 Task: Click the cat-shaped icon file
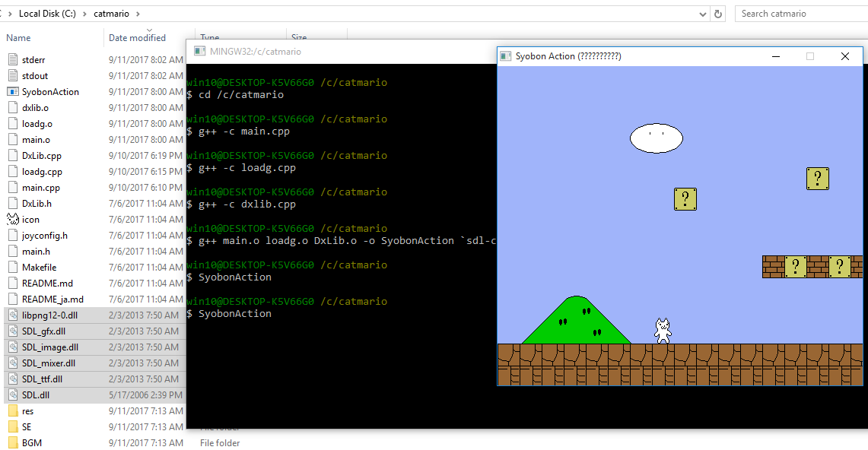click(x=13, y=220)
